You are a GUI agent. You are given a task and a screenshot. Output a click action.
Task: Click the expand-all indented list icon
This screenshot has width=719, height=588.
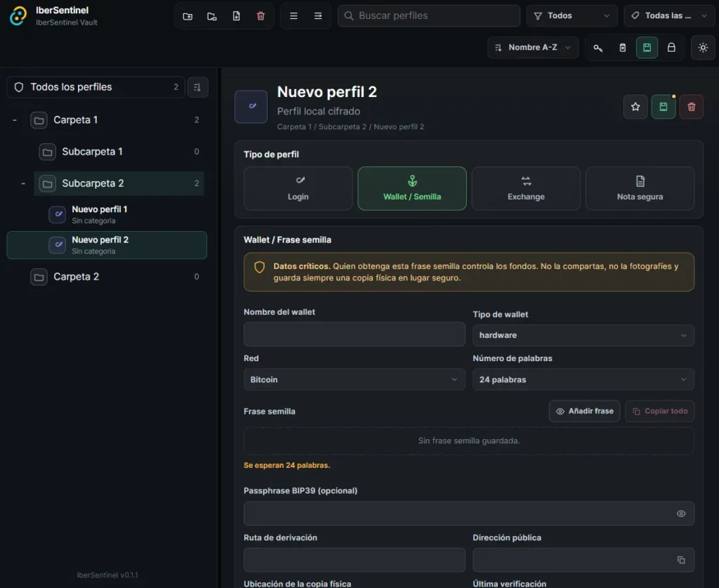(x=318, y=16)
